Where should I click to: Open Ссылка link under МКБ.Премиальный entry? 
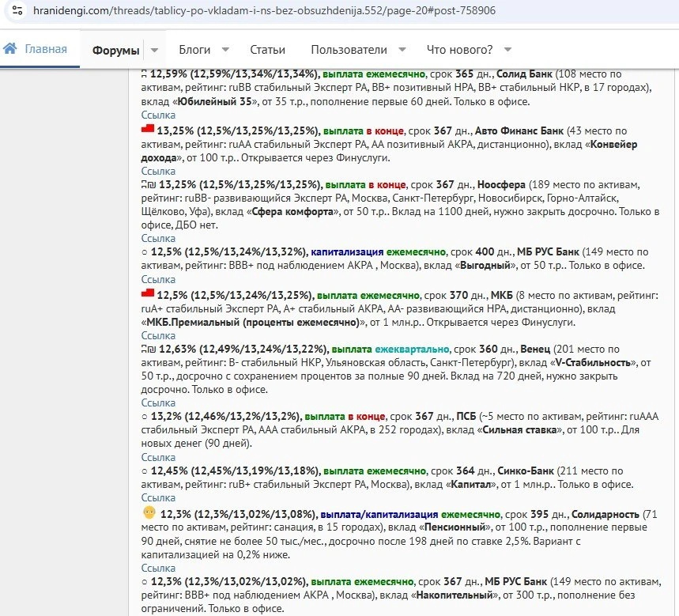coord(159,336)
